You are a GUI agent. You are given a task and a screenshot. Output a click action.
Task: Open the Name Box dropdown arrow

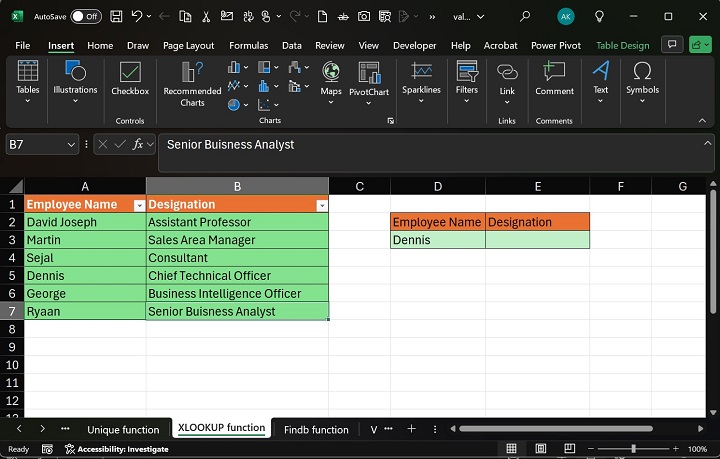pos(71,145)
